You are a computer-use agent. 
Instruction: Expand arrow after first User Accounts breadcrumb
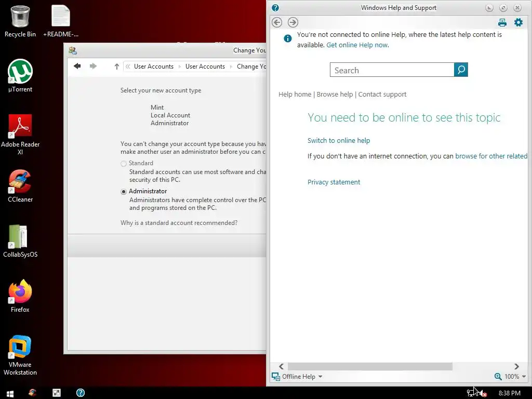[x=179, y=66]
